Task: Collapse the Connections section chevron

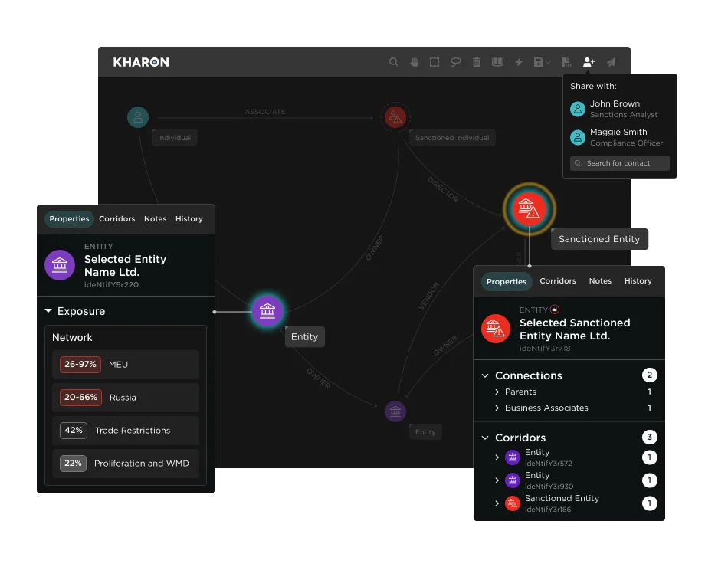Action: [x=485, y=375]
